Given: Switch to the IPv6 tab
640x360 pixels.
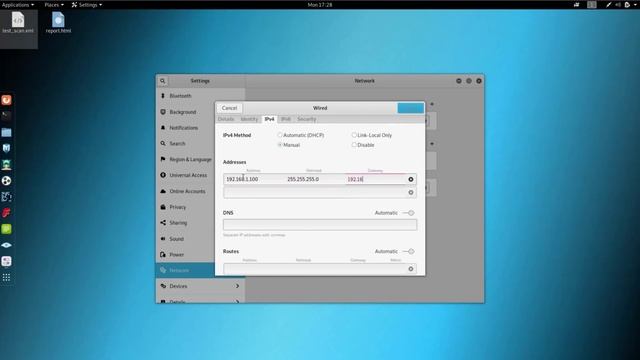Looking at the screenshot, I should pos(286,119).
